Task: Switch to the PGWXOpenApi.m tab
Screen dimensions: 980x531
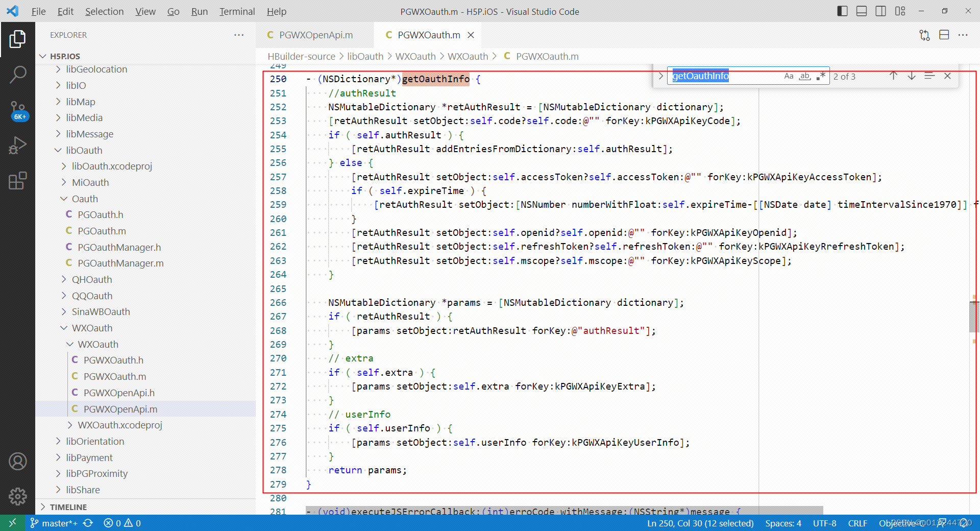Action: click(315, 35)
